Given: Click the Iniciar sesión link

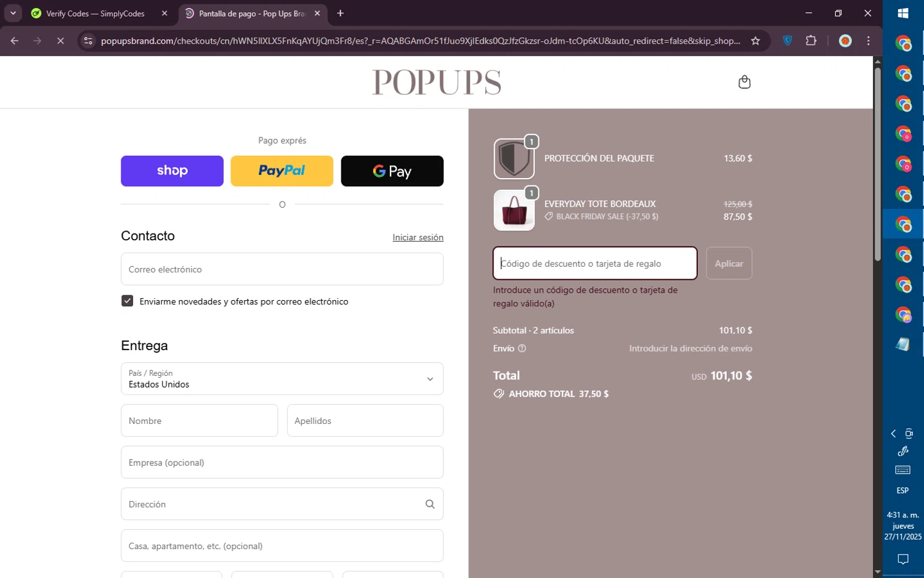Looking at the screenshot, I should [x=418, y=237].
